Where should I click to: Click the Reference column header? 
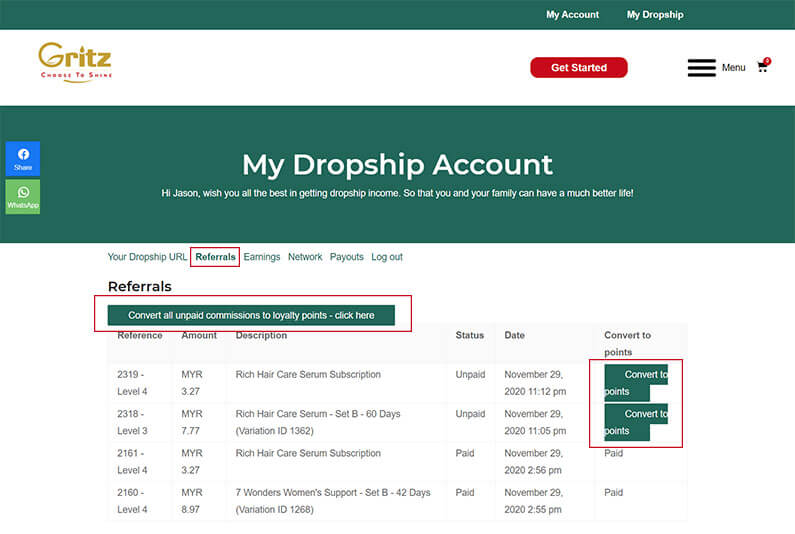click(139, 335)
